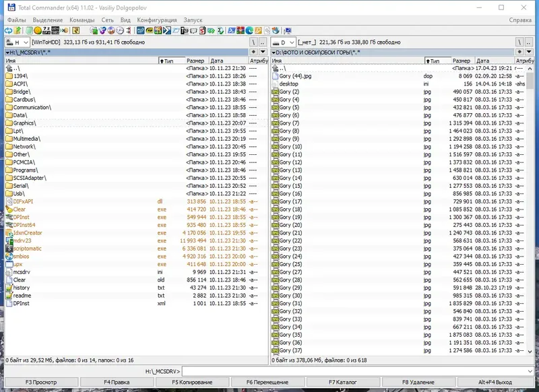Click the 7z SFX toolbar icon
The height and width of the screenshot is (392, 539).
[46, 30]
